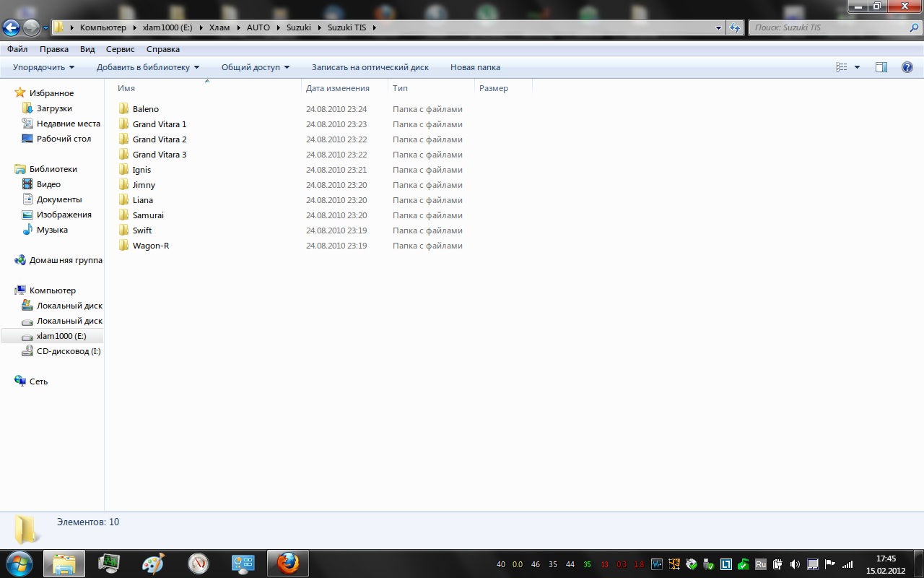Expand the change view dropdown arrow

click(857, 67)
